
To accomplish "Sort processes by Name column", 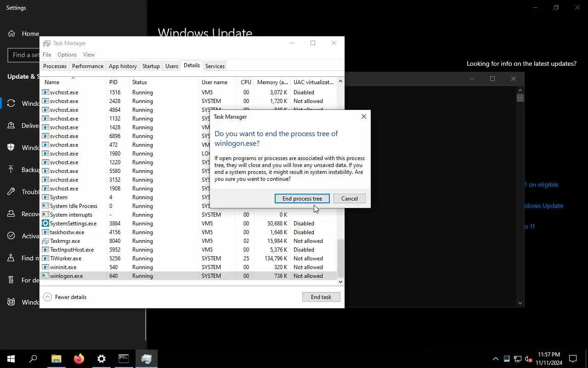I will tap(73, 82).
